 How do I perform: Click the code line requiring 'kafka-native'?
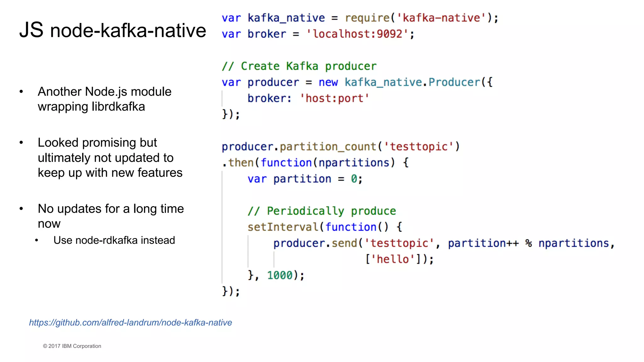(360, 18)
